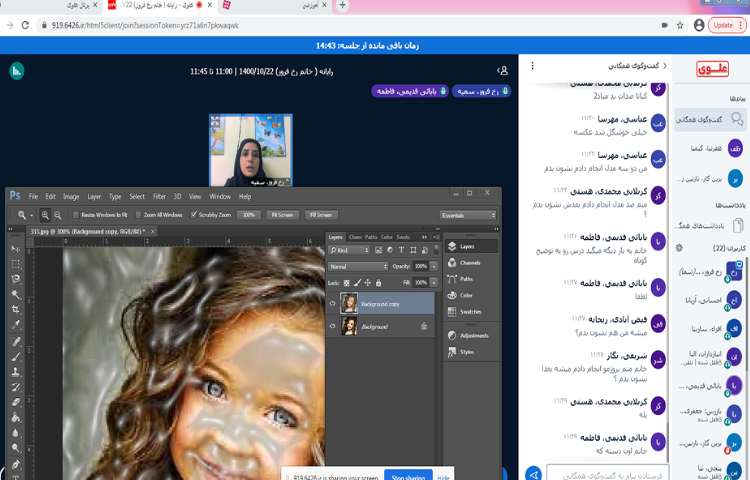750x480 pixels.
Task: Select the Crop tool
Action: coord(15,310)
